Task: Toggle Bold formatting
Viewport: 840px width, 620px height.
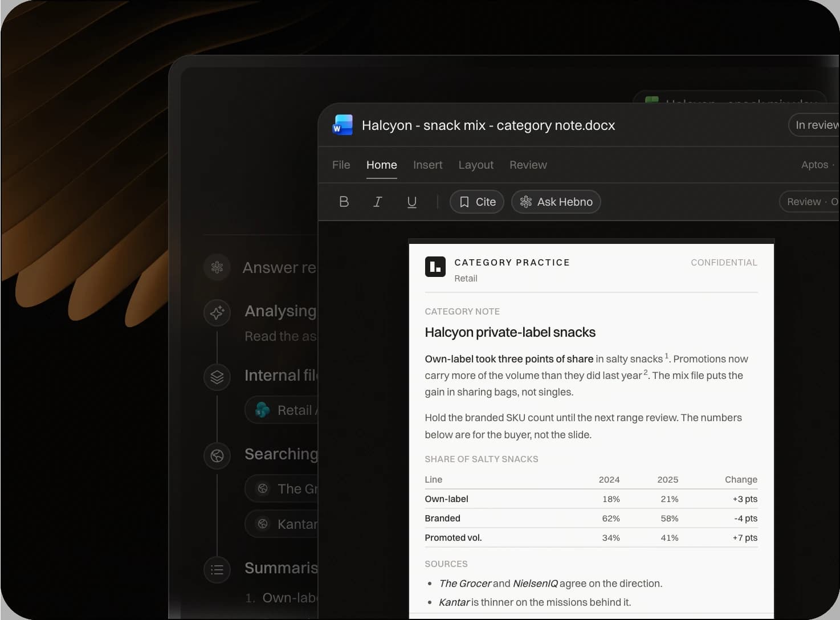Action: coord(344,202)
